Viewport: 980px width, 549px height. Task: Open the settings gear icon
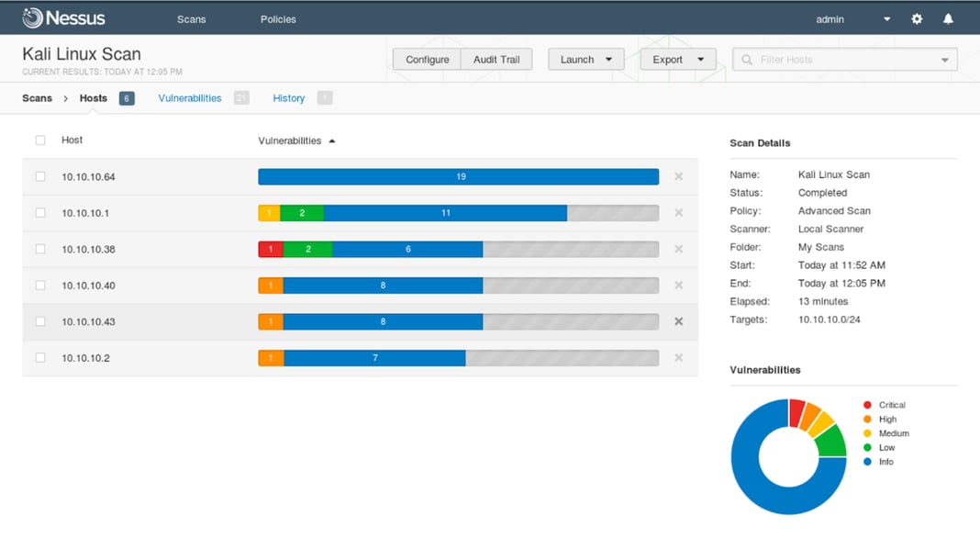click(916, 18)
